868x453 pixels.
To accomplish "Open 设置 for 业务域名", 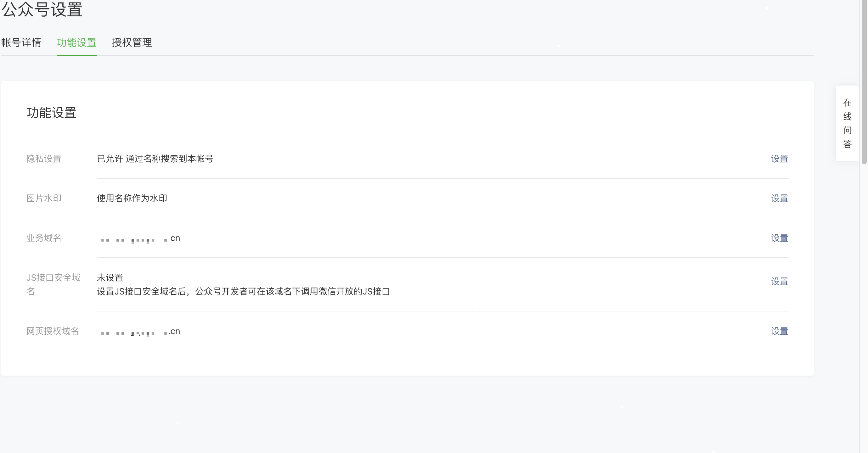I will click(779, 238).
